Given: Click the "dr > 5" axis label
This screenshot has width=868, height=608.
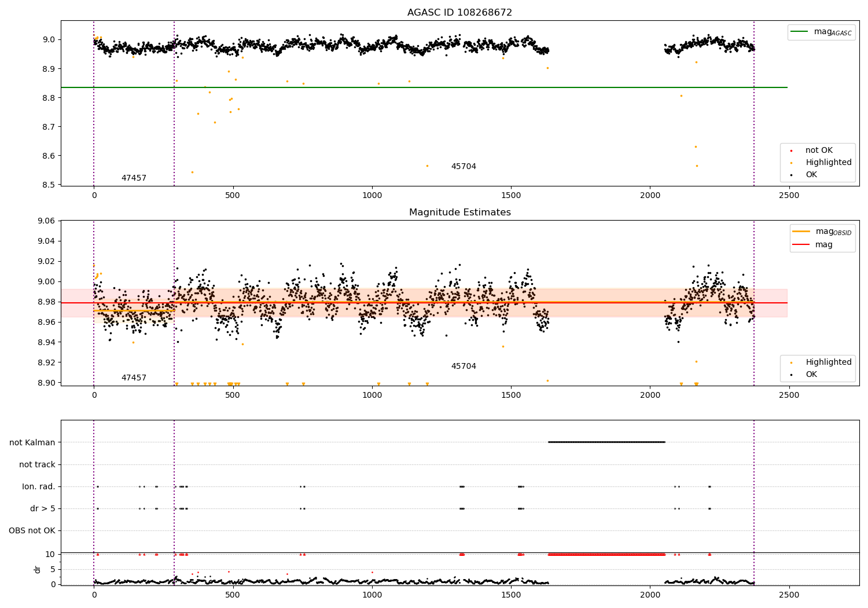Looking at the screenshot, I should (x=43, y=508).
